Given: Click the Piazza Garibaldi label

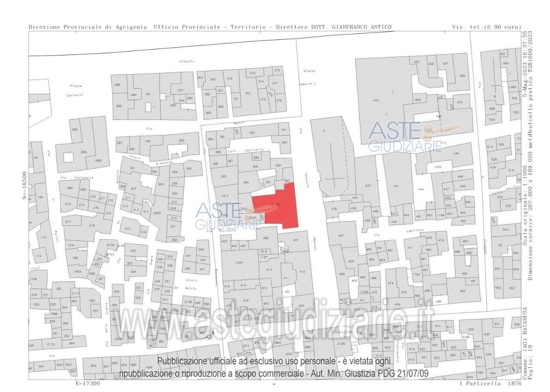Looking at the screenshot, I should (75, 90).
